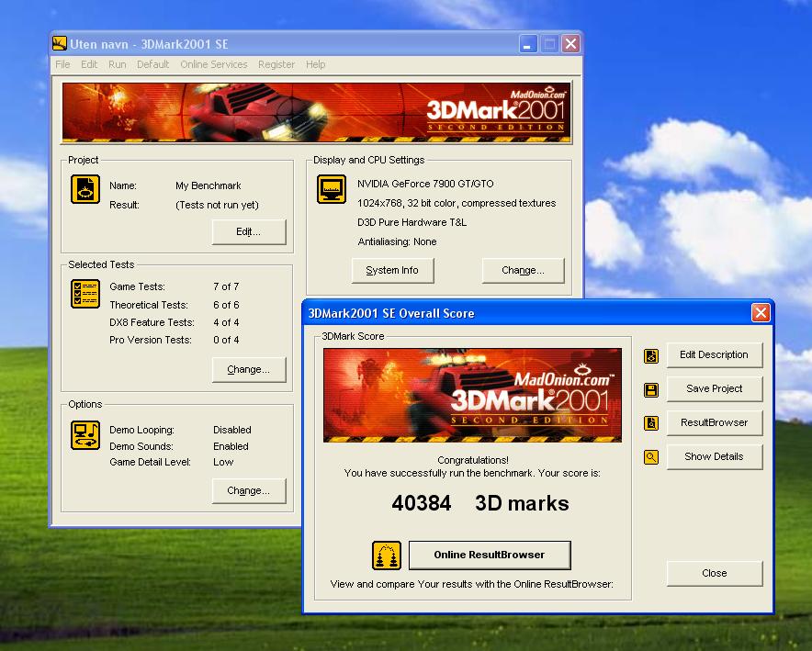Minimize the 3DMark2001 SE main window
This screenshot has height=651, width=812.
pyautogui.click(x=527, y=44)
